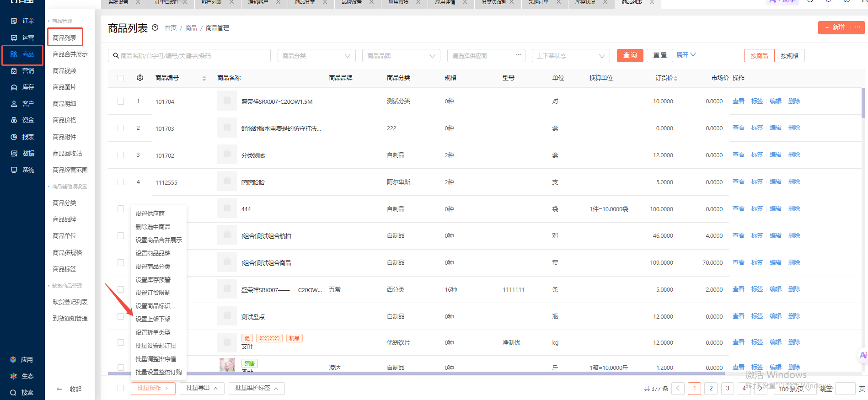Open the 批量维护标签 dropdown
868x400 pixels.
click(x=257, y=388)
